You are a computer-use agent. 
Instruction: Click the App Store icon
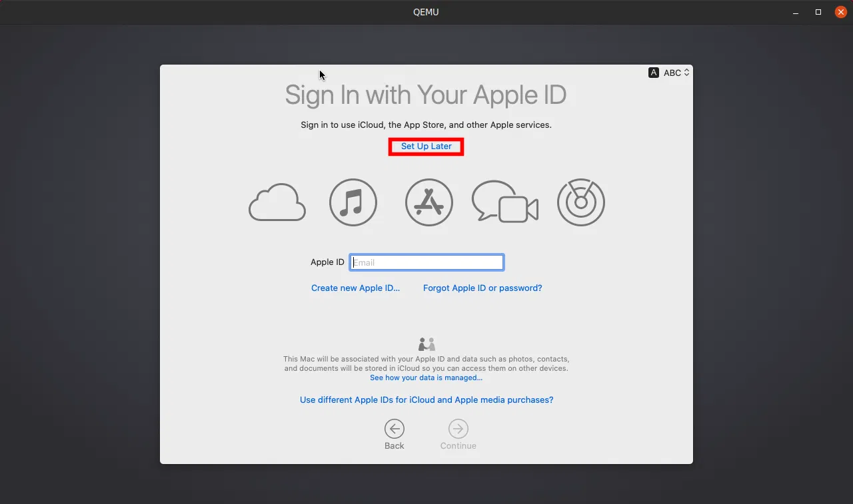click(x=429, y=202)
